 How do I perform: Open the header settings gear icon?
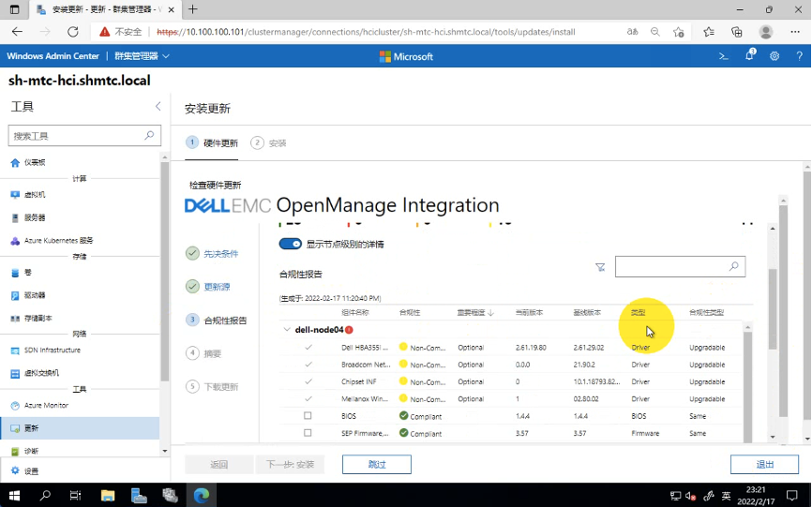point(774,56)
